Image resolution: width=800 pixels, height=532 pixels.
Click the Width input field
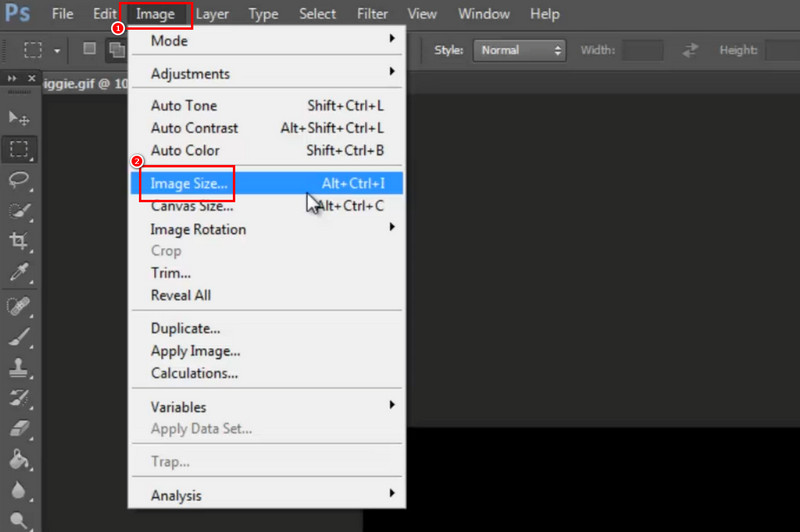point(643,50)
